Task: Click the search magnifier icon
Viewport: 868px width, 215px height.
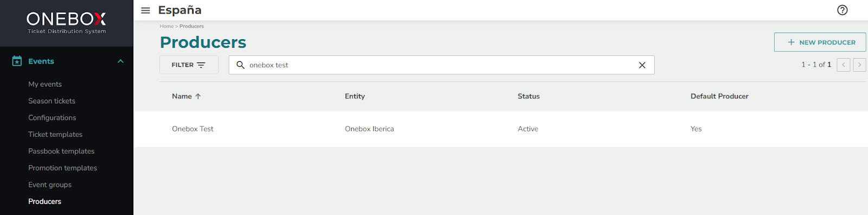Action: pos(240,65)
